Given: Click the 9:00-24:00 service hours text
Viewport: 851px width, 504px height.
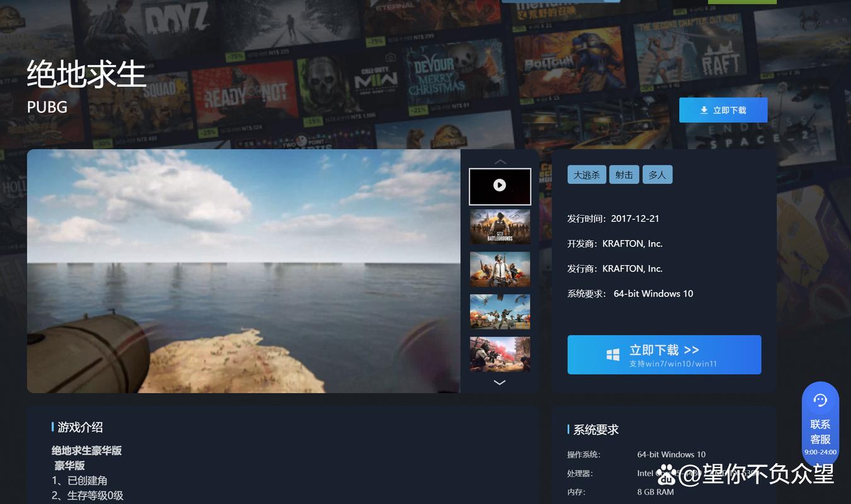Looking at the screenshot, I should tap(820, 452).
